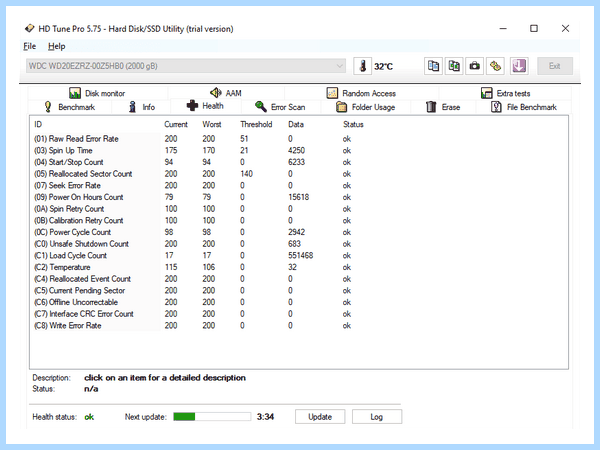Image resolution: width=600 pixels, height=450 pixels.
Task: Open the Help menu
Action: pos(57,46)
